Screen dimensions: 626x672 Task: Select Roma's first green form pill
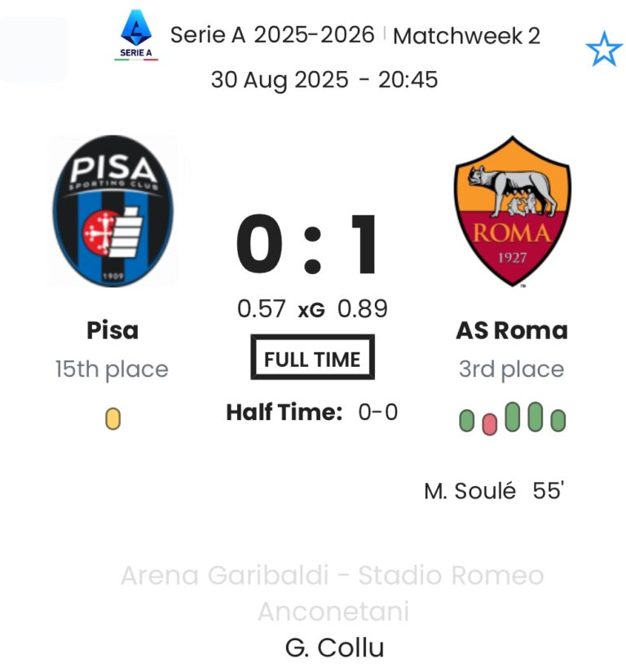467,421
